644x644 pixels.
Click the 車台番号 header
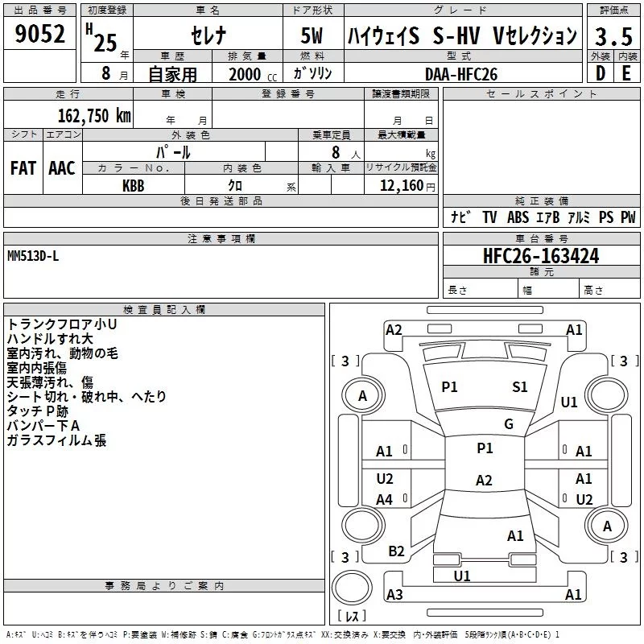541,238
